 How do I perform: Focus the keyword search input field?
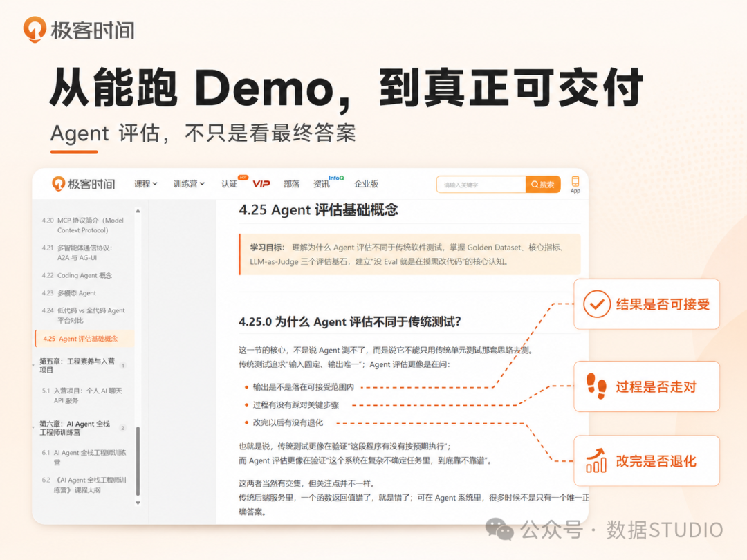(481, 185)
